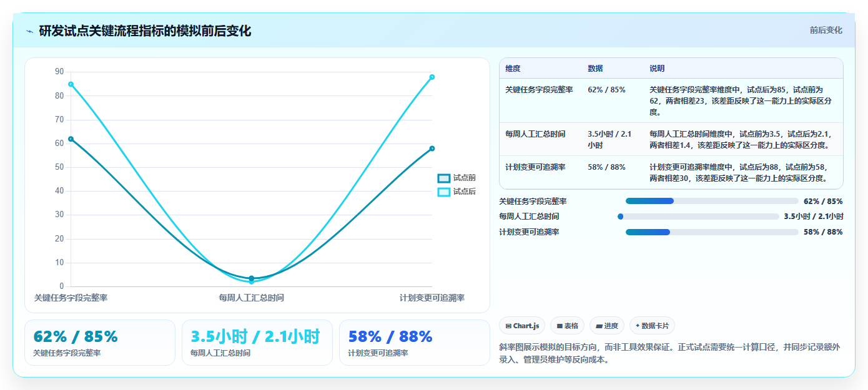The width and height of the screenshot is (868, 390).
Task: Toggle the 试点后 legend item
Action: click(x=457, y=192)
